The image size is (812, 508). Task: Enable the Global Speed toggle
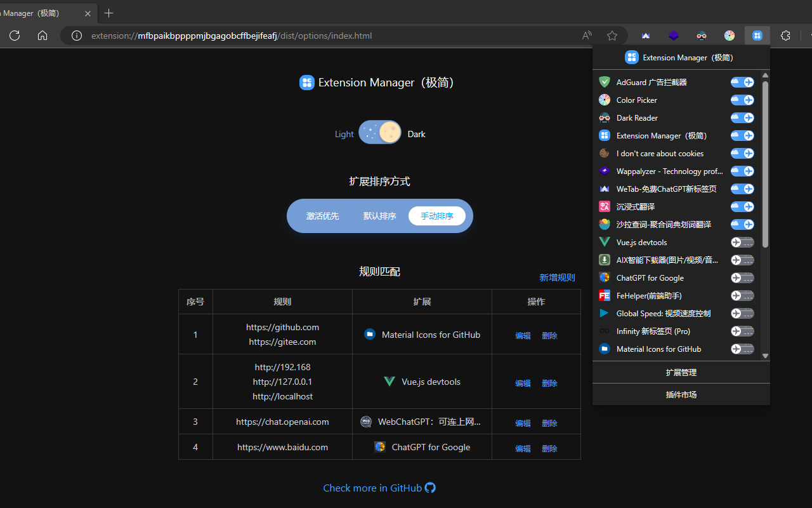tap(742, 313)
